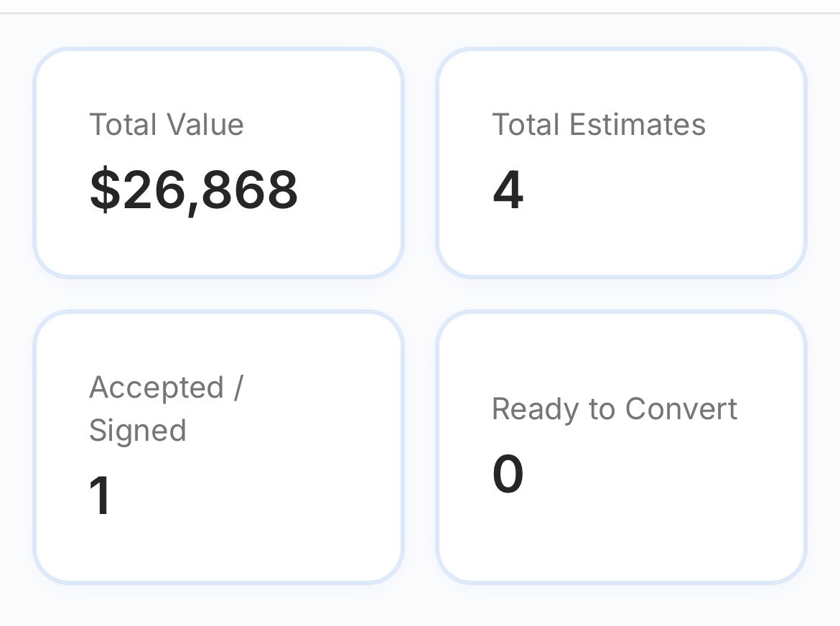Click the Total Estimates count of 4
Screen dimensions: 840x626
tap(508, 191)
